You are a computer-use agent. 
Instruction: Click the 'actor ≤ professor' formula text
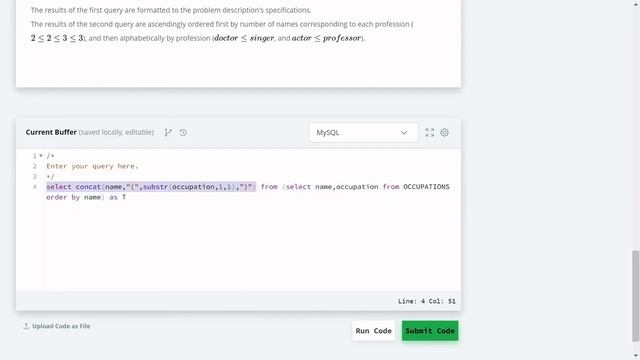(x=327, y=38)
